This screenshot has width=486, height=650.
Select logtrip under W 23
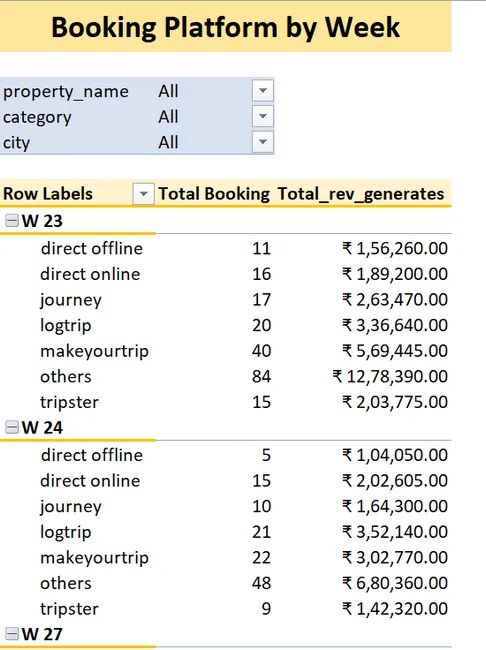click(66, 326)
